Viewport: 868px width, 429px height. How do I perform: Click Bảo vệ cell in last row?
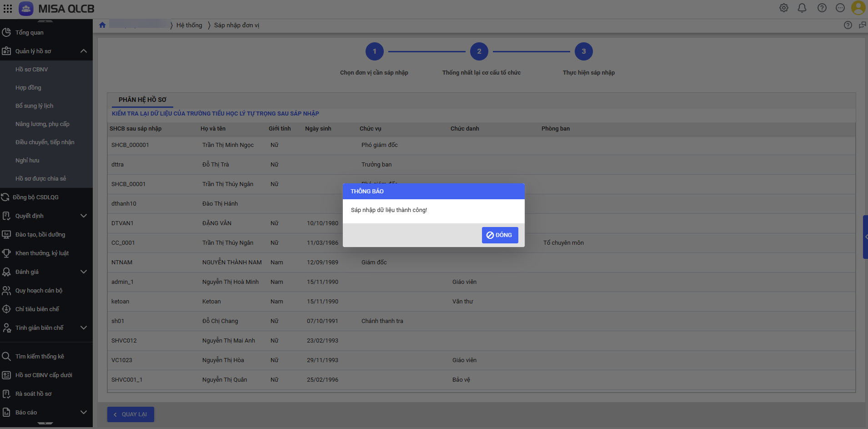(461, 380)
